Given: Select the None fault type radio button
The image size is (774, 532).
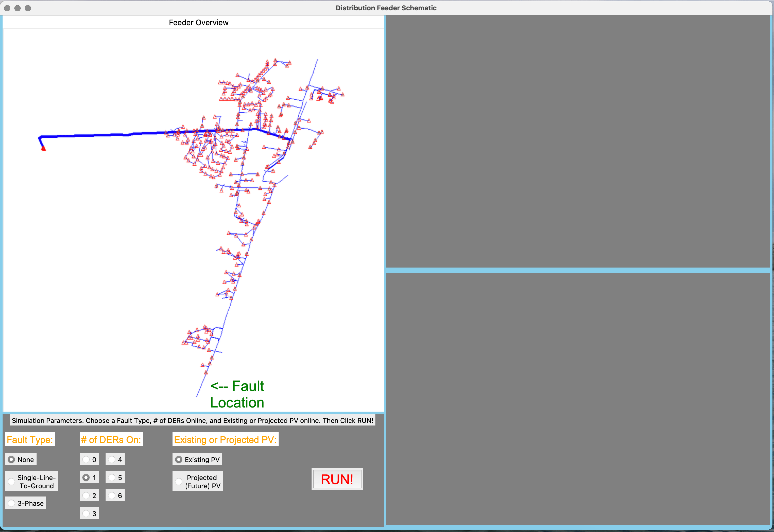Looking at the screenshot, I should point(12,459).
